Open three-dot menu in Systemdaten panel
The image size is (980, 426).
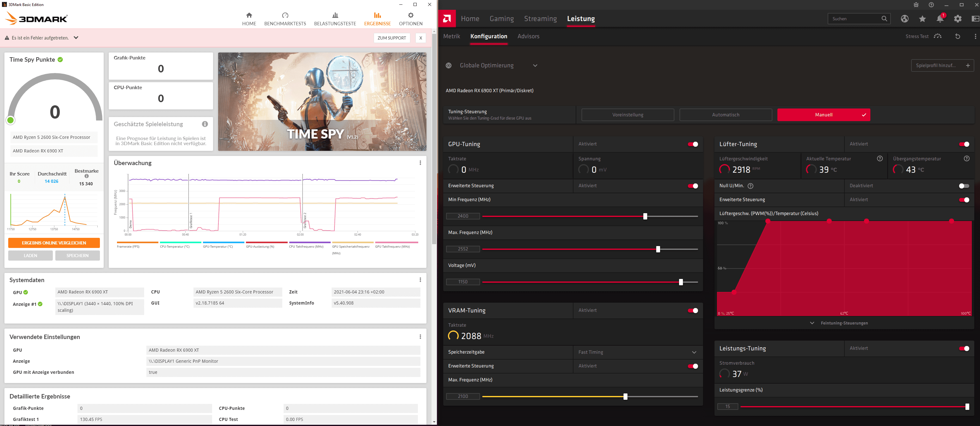(420, 280)
